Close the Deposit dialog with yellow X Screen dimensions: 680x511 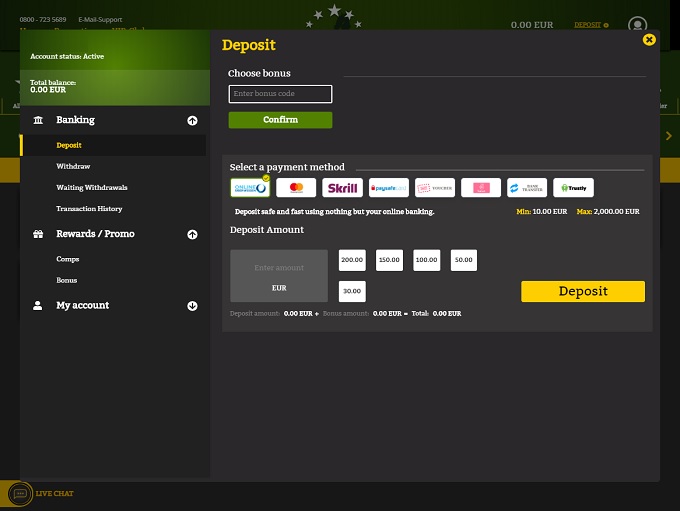(x=649, y=40)
